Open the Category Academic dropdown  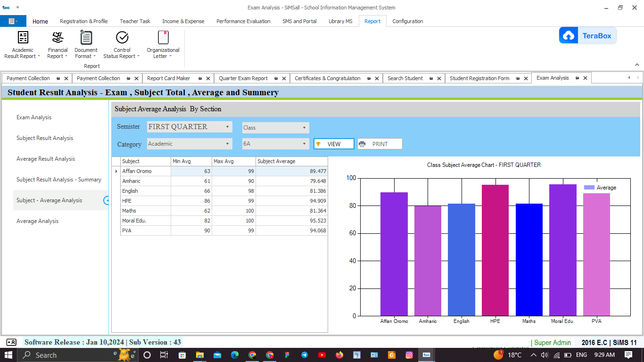(190, 144)
